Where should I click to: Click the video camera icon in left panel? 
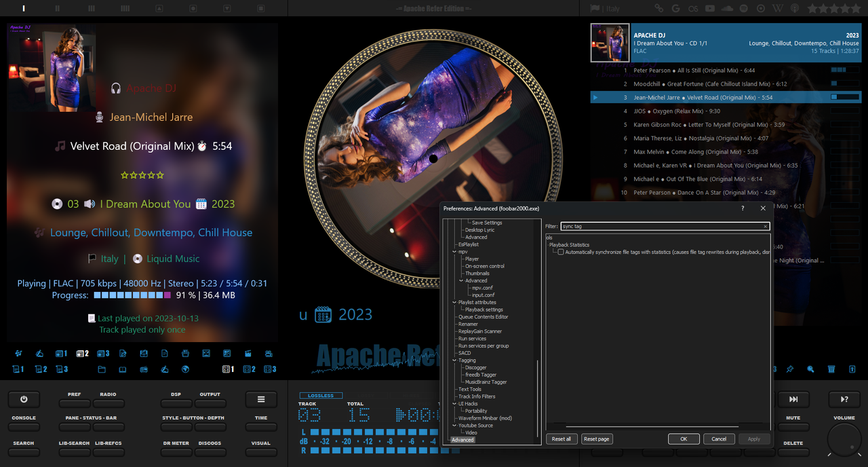(269, 354)
